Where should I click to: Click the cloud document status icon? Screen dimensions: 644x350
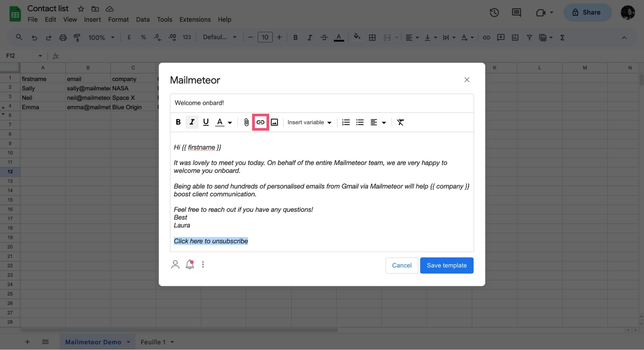(x=109, y=9)
